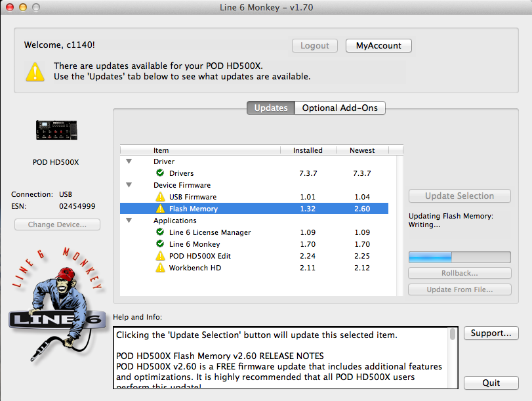Click the Rollback... button
Screen dimensions: 532x401
(459, 273)
